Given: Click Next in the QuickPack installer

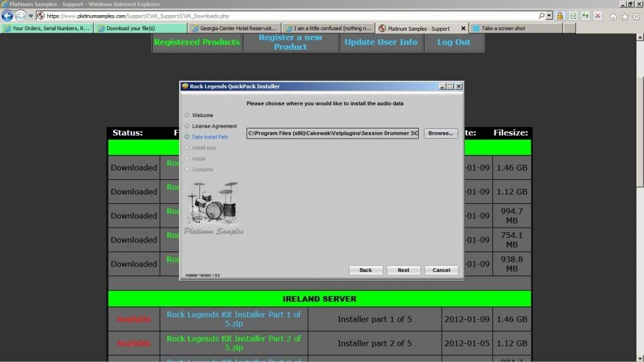Looking at the screenshot, I should coord(403,270).
